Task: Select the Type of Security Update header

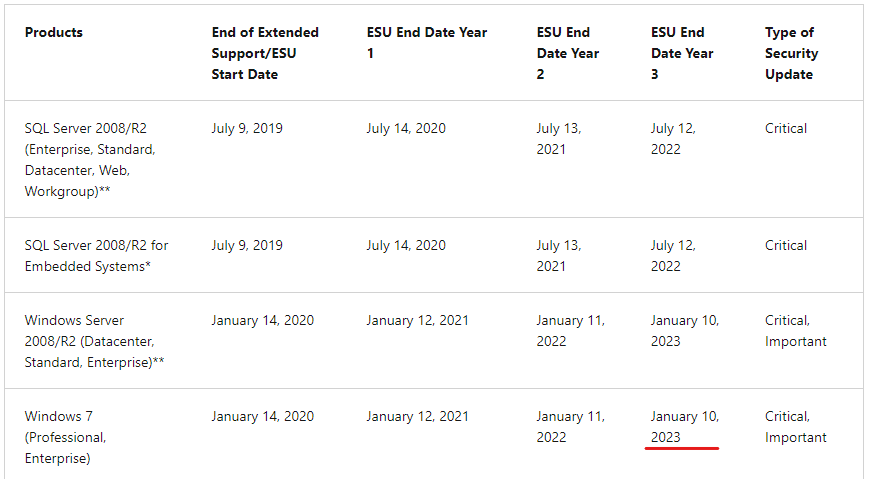Action: pyautogui.click(x=791, y=53)
